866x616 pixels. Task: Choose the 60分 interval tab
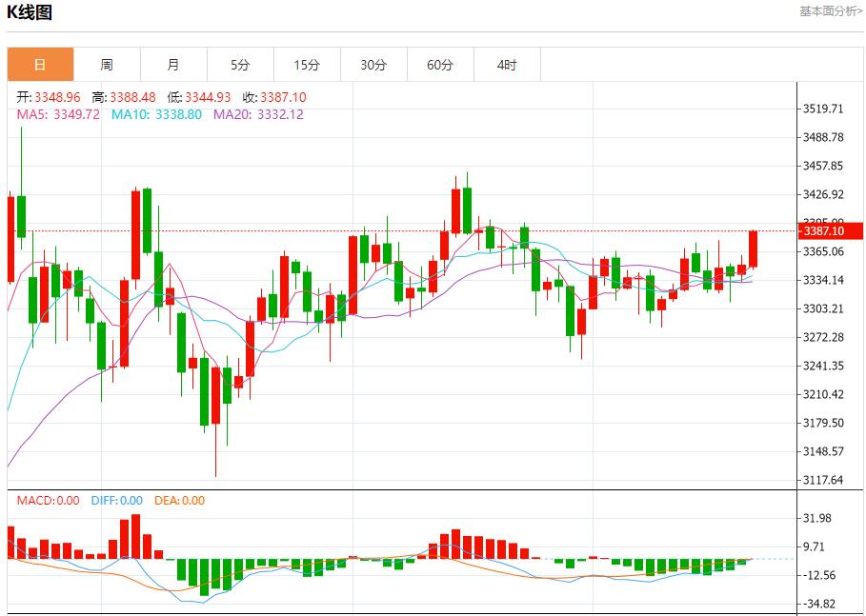point(440,65)
